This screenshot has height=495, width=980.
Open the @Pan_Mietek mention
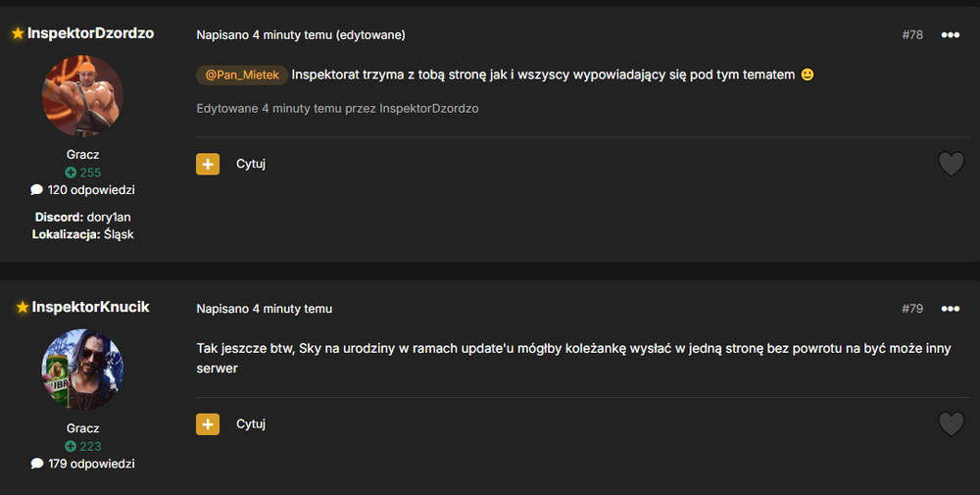coord(242,75)
